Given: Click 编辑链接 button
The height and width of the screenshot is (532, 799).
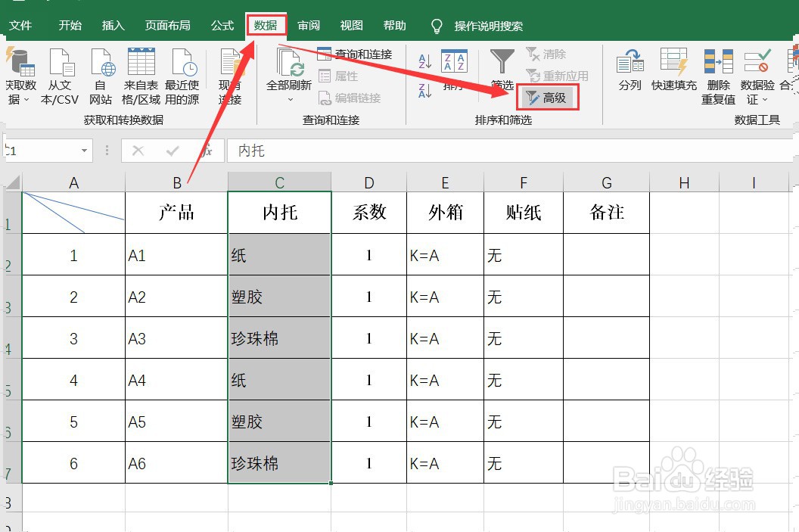Looking at the screenshot, I should pyautogui.click(x=350, y=98).
